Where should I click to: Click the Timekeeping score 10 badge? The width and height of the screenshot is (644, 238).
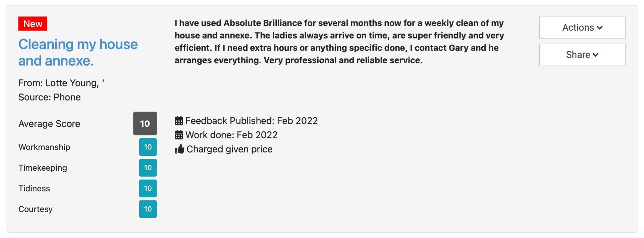pos(148,168)
